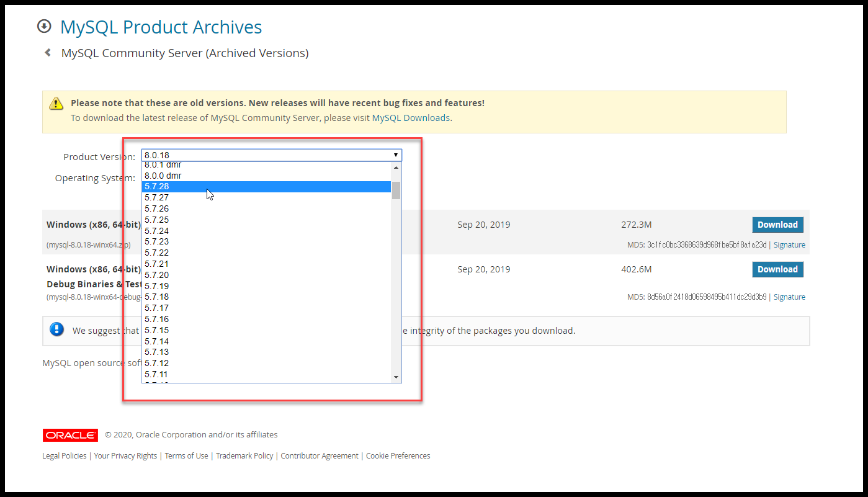Image resolution: width=868 pixels, height=497 pixels.
Task: Click the blue info exclamation icon
Action: click(x=57, y=329)
